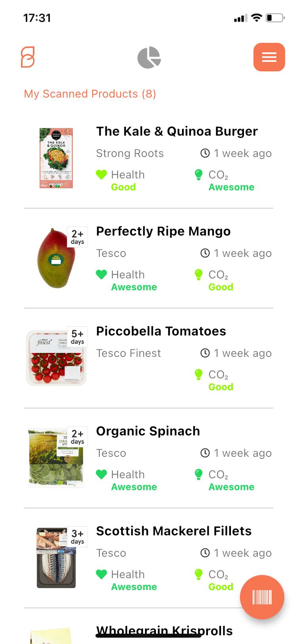Image resolution: width=297 pixels, height=644 pixels.
Task: Tap the 3+ days badge on Mackerel
Action: point(77,537)
